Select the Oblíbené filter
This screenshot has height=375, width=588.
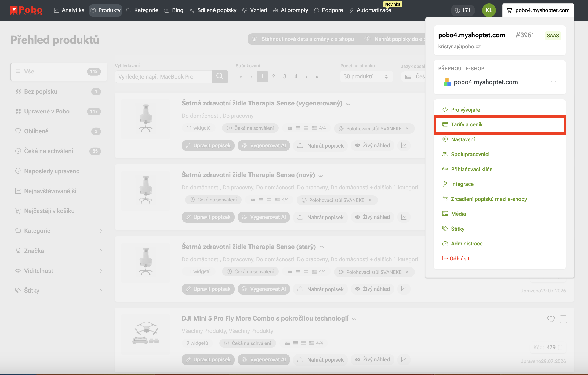[59, 131]
